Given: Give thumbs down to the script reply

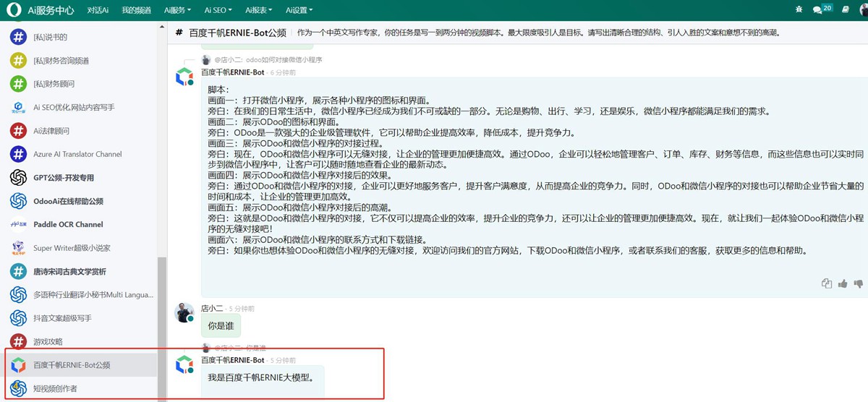Looking at the screenshot, I should (x=858, y=283).
